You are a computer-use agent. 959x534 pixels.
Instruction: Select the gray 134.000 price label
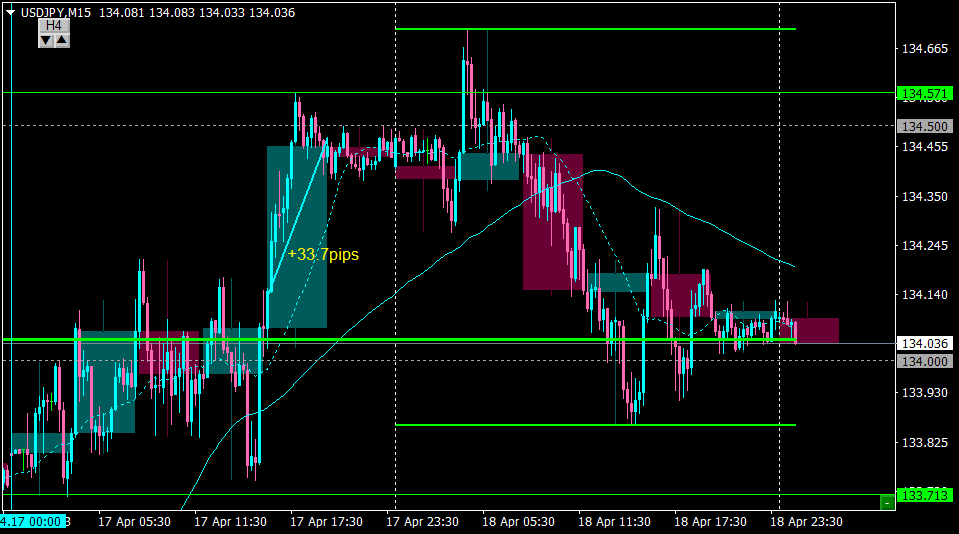[925, 362]
